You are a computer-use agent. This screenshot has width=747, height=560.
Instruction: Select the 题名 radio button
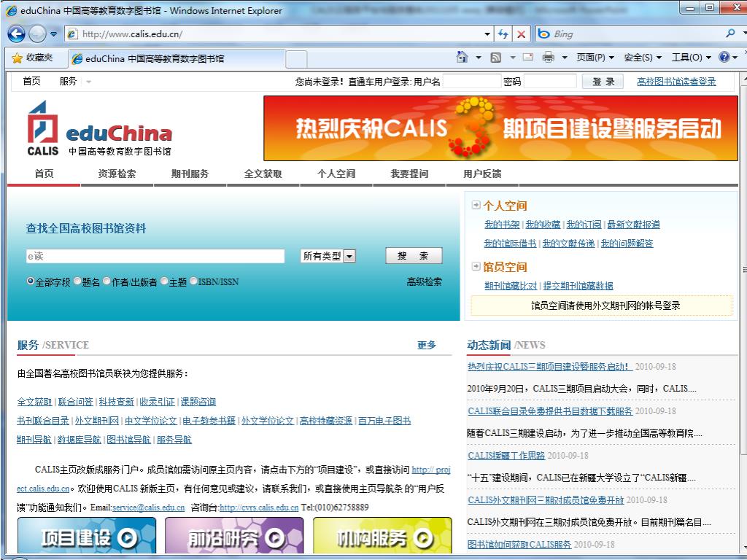(77, 281)
